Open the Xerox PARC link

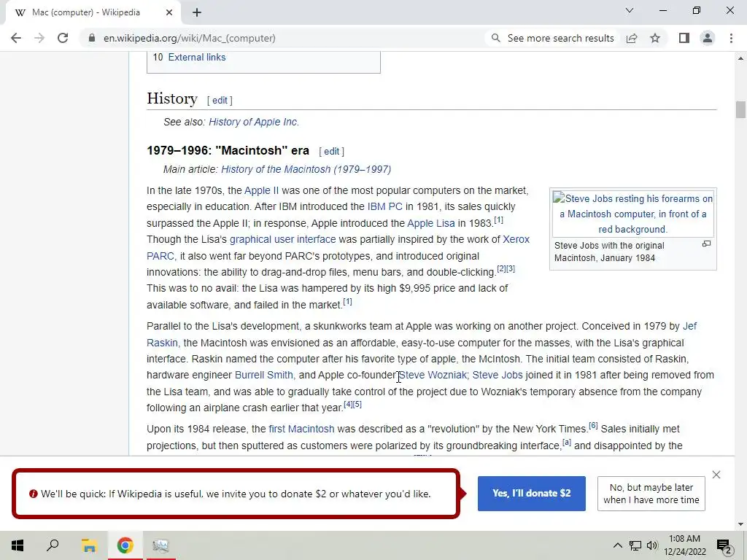tap(516, 239)
